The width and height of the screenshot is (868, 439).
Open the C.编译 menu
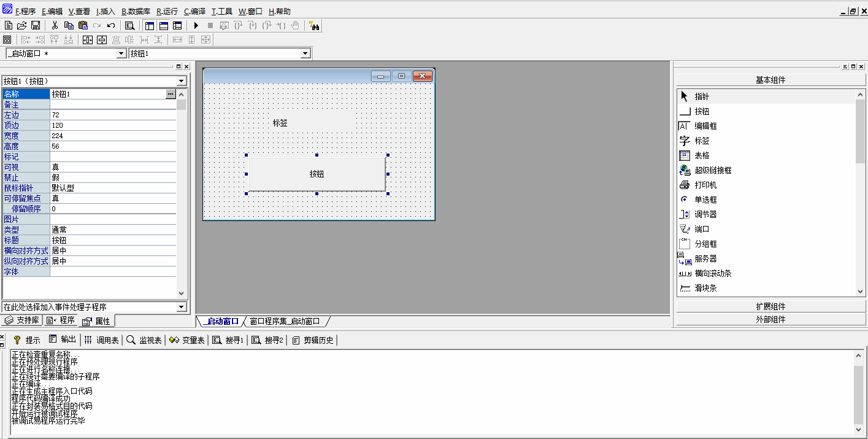[194, 12]
